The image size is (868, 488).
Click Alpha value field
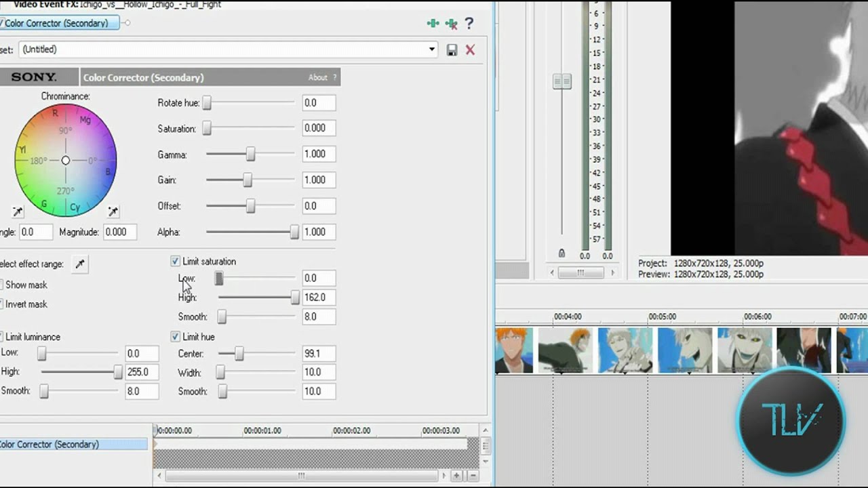(x=319, y=232)
